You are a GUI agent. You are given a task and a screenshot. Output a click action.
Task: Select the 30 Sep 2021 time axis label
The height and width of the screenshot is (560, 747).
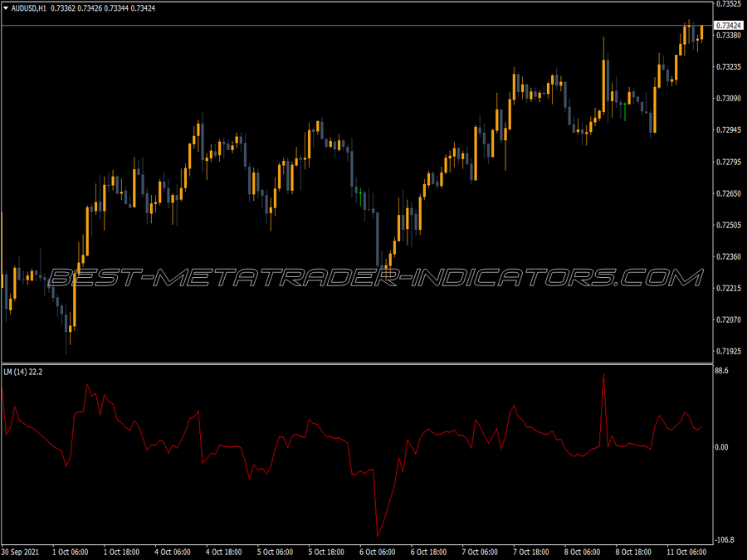pyautogui.click(x=20, y=552)
